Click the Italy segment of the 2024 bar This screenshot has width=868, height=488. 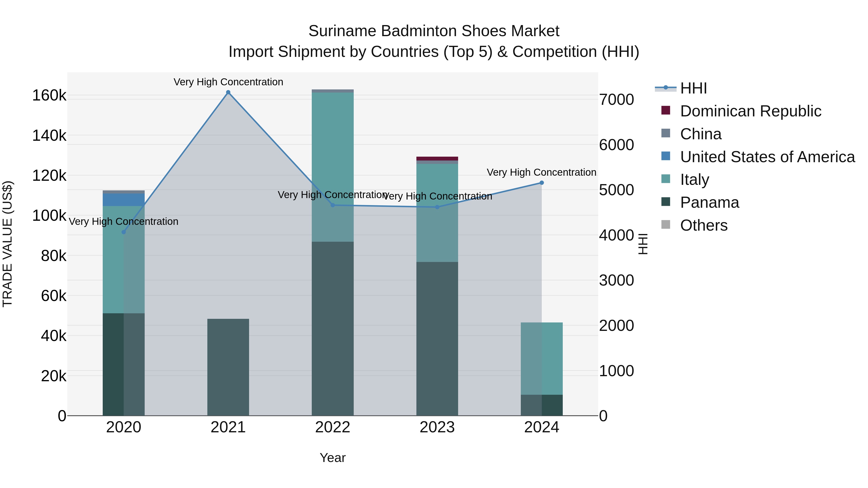coord(542,359)
